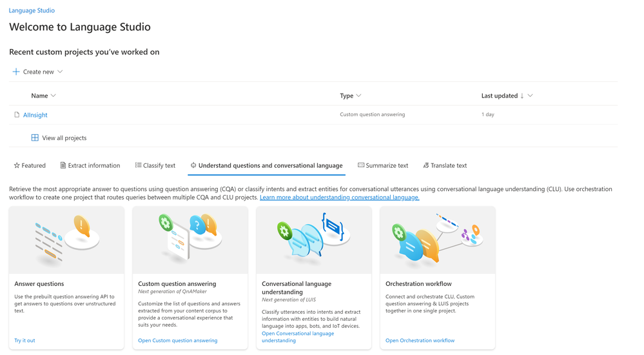Open the Last updated column chevron
The height and width of the screenshot is (355, 644).
pos(531,96)
